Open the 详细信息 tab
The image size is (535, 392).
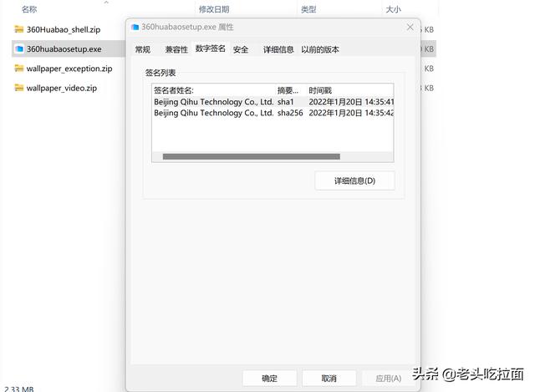[278, 49]
